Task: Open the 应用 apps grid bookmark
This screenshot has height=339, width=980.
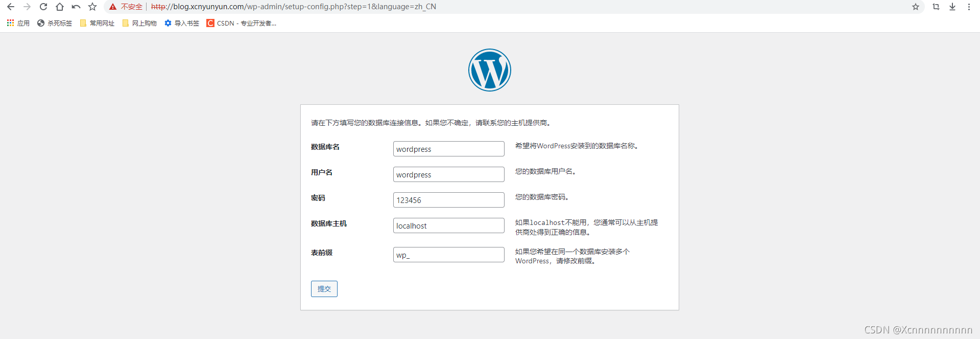Action: click(x=18, y=23)
